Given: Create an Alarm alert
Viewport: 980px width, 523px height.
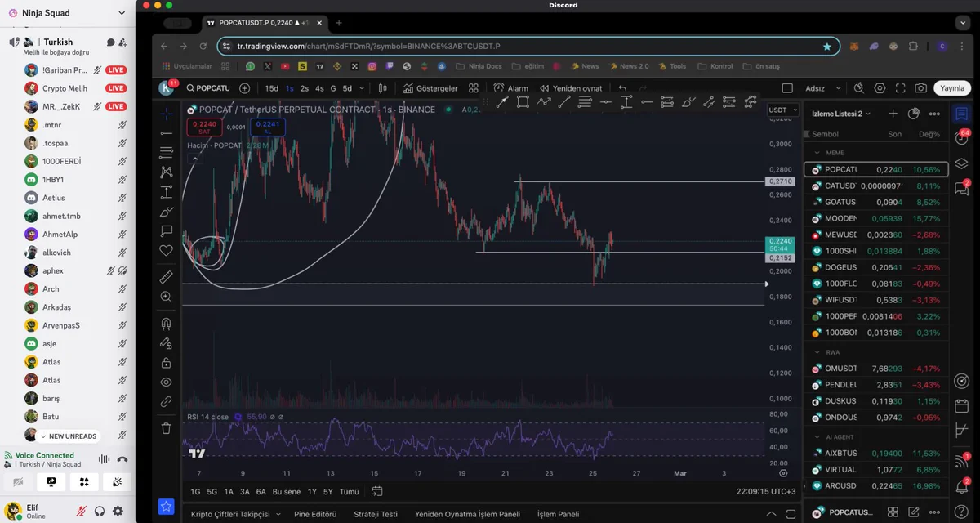Looking at the screenshot, I should (x=511, y=88).
